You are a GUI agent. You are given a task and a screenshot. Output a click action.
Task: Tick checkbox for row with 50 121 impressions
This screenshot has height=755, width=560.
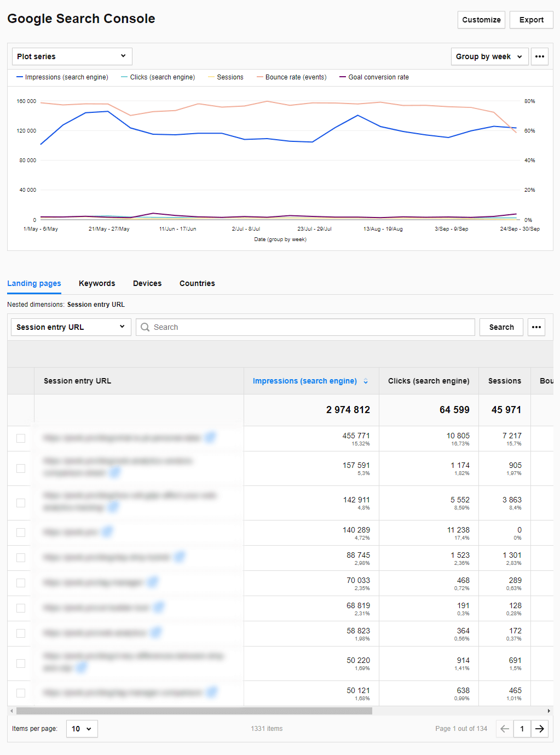(x=21, y=693)
